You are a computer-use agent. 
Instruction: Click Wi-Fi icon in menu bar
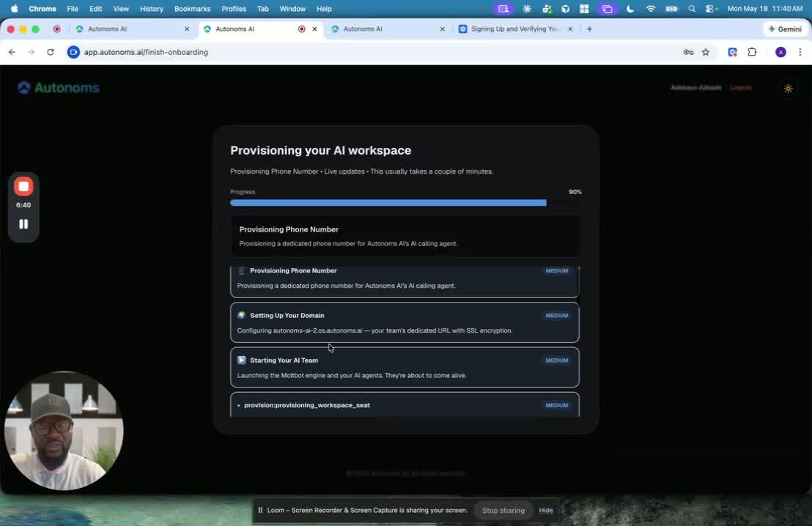(x=651, y=9)
